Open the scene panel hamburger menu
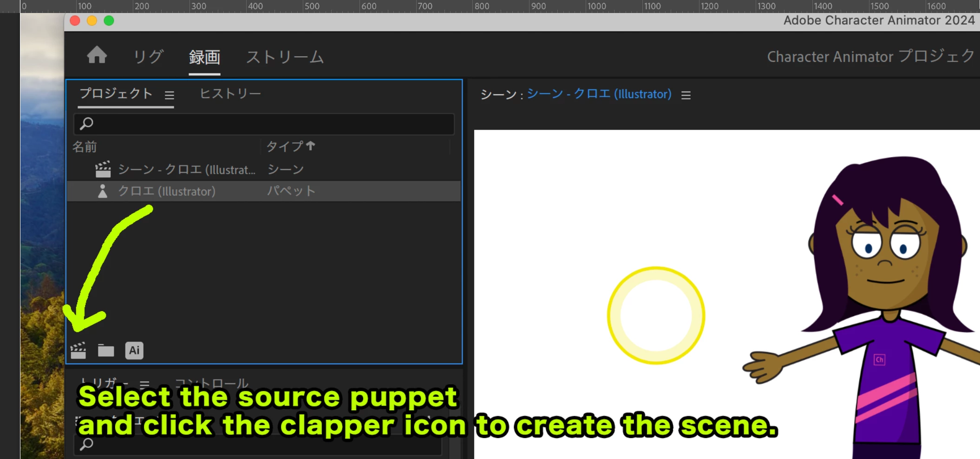Viewport: 980px width, 459px height. pos(686,95)
